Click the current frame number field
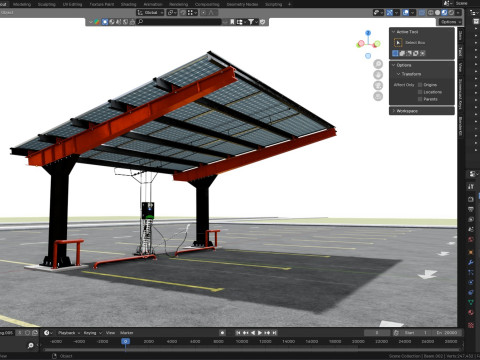This screenshot has height=360, width=480. click(x=377, y=333)
